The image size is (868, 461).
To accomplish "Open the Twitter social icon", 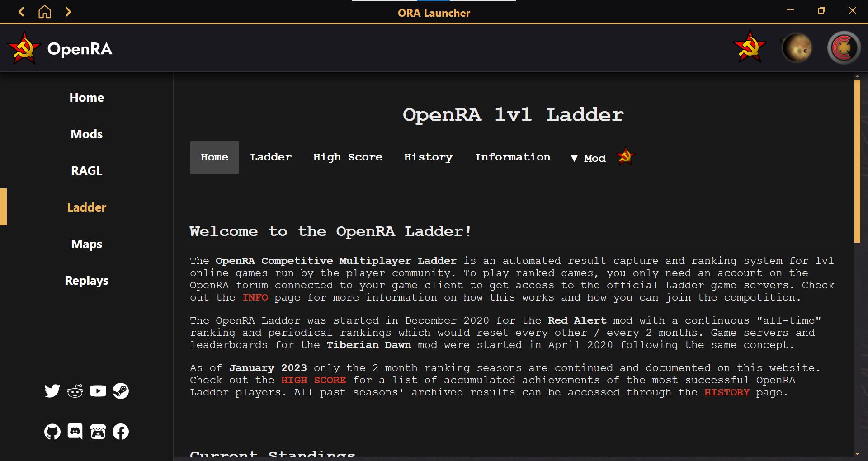I will click(52, 391).
